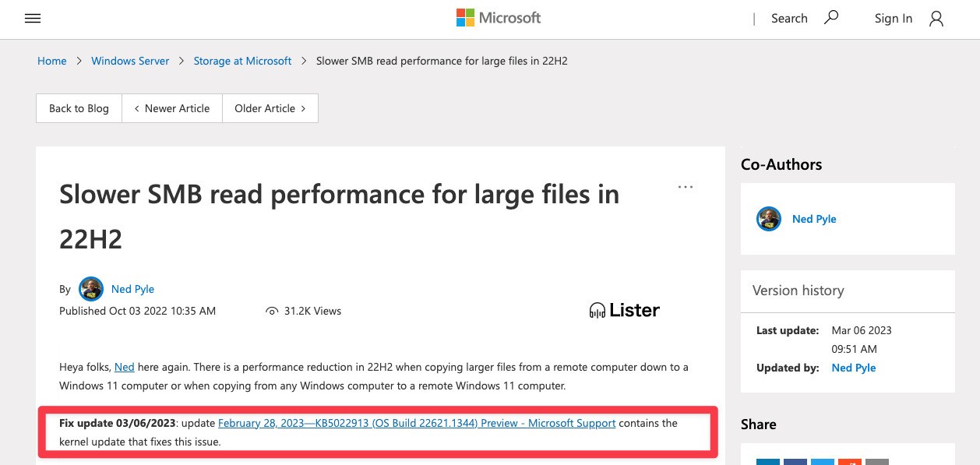This screenshot has width=980, height=465.
Task: Click the Microsoft logo
Action: [498, 17]
